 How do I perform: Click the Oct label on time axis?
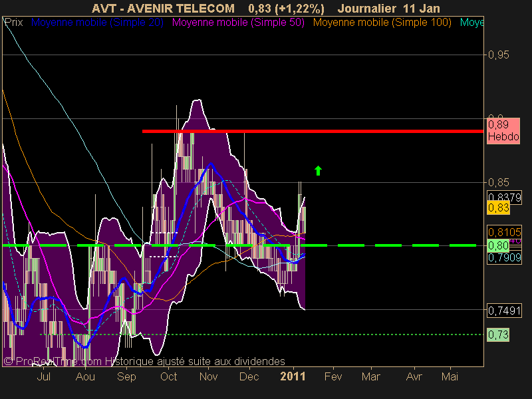[169, 376]
